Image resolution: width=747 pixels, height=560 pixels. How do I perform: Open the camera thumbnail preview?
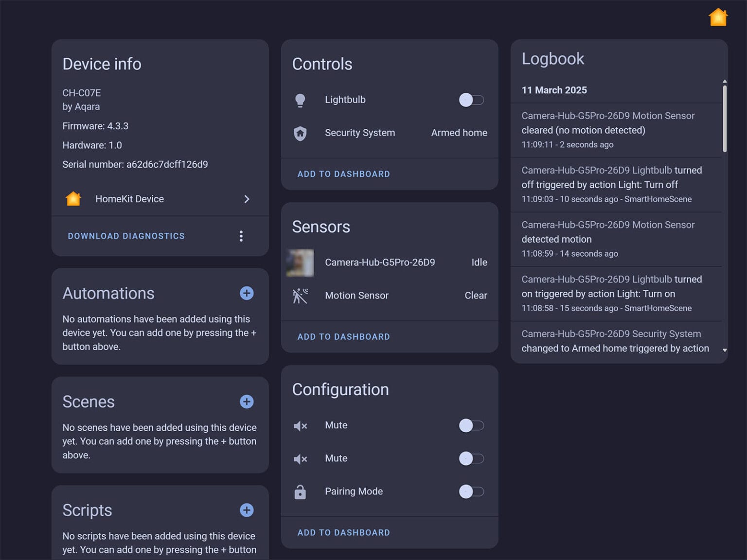point(300,262)
